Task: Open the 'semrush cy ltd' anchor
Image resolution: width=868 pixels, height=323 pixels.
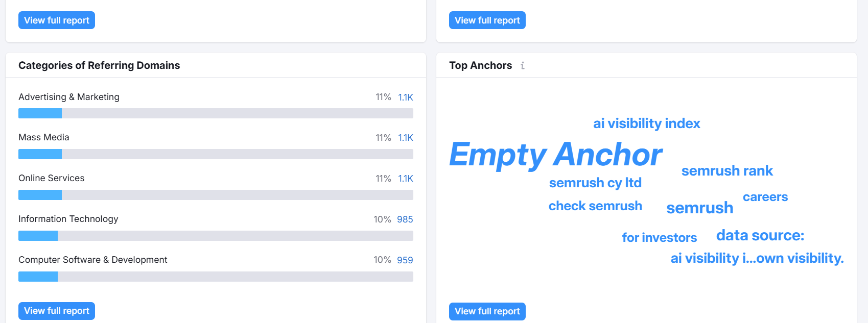Action: click(x=595, y=183)
